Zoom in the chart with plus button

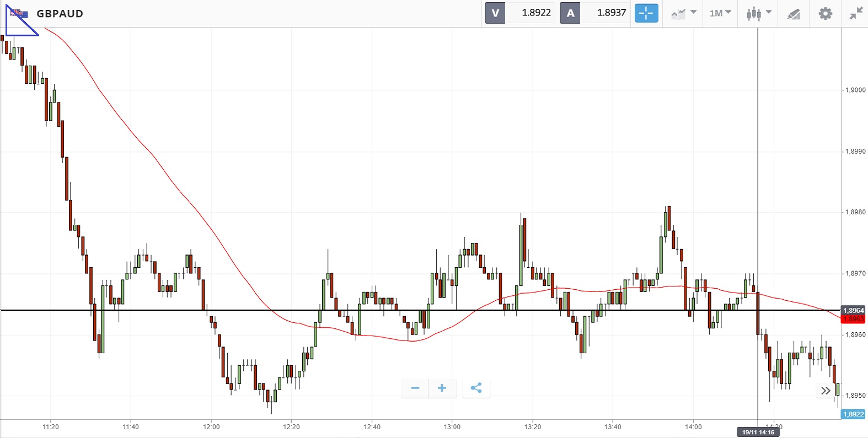click(x=442, y=388)
